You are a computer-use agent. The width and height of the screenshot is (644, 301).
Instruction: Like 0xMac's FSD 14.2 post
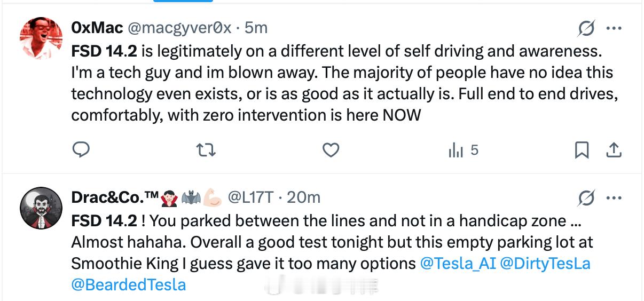331,151
